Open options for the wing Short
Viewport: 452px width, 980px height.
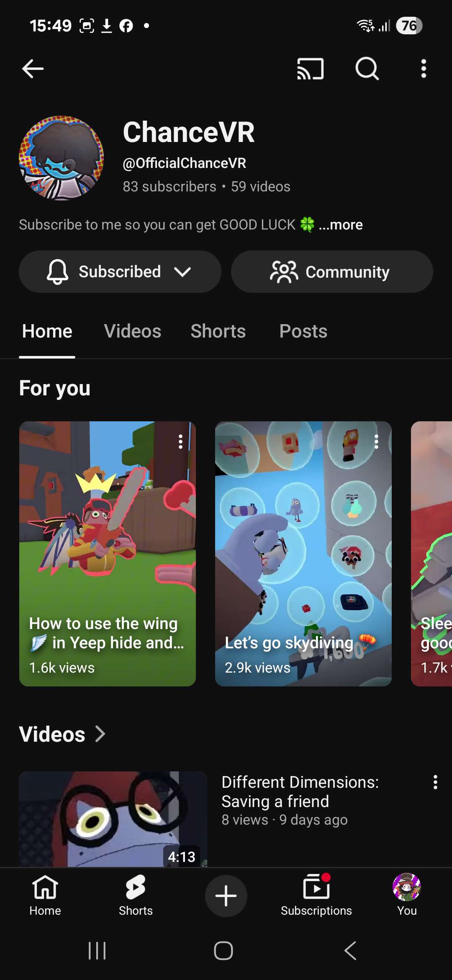tap(180, 441)
